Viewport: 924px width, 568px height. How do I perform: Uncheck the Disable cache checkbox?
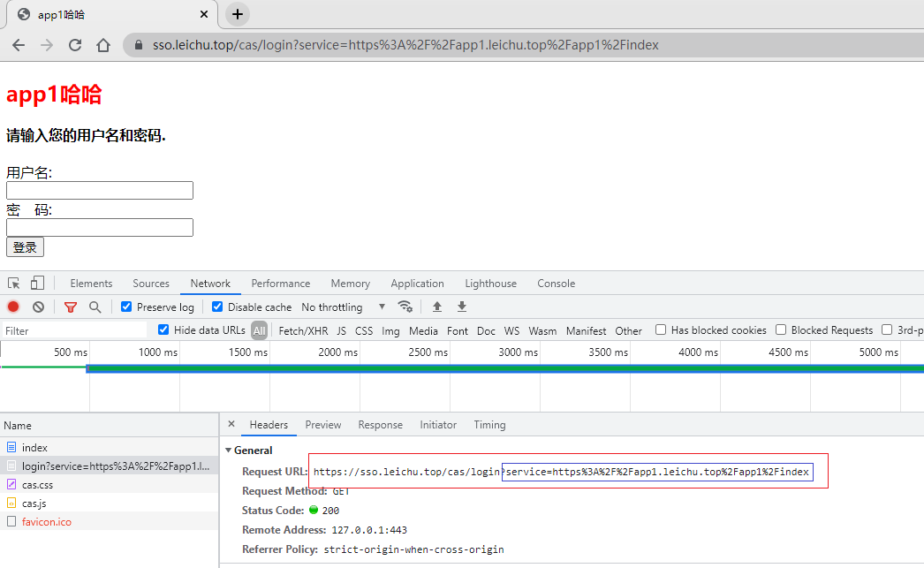click(x=217, y=307)
